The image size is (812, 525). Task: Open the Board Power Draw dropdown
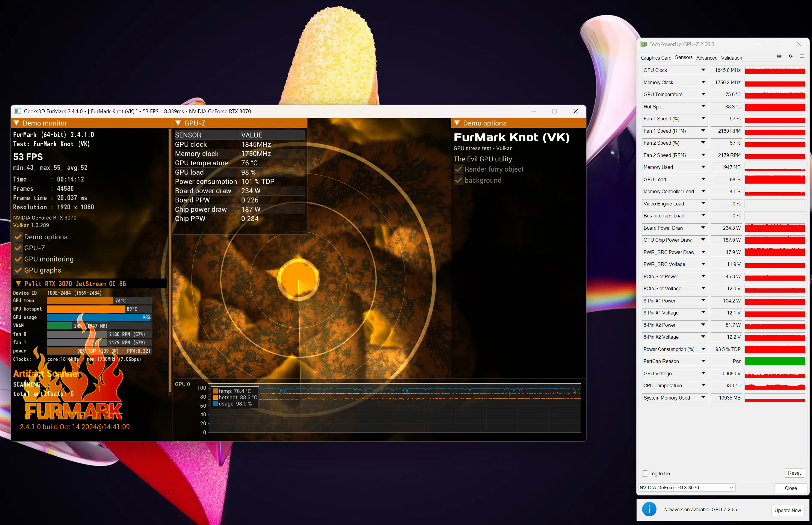tap(703, 228)
